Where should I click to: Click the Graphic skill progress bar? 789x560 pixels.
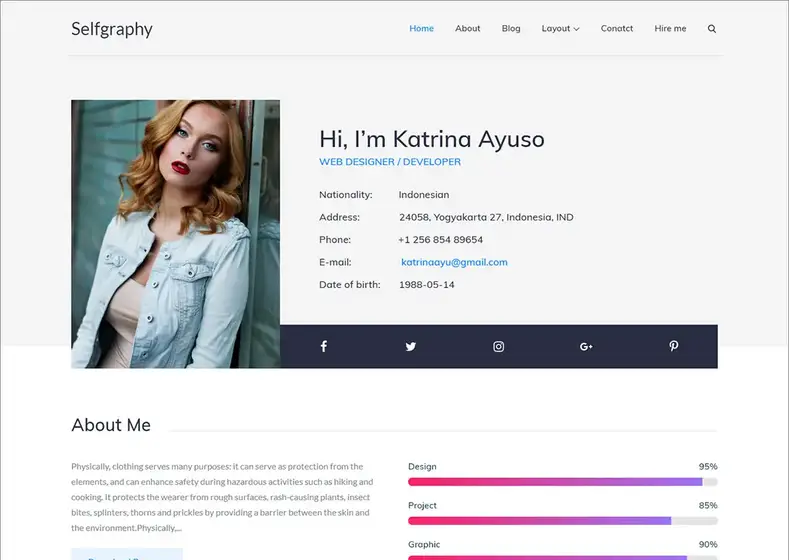pyautogui.click(x=563, y=557)
